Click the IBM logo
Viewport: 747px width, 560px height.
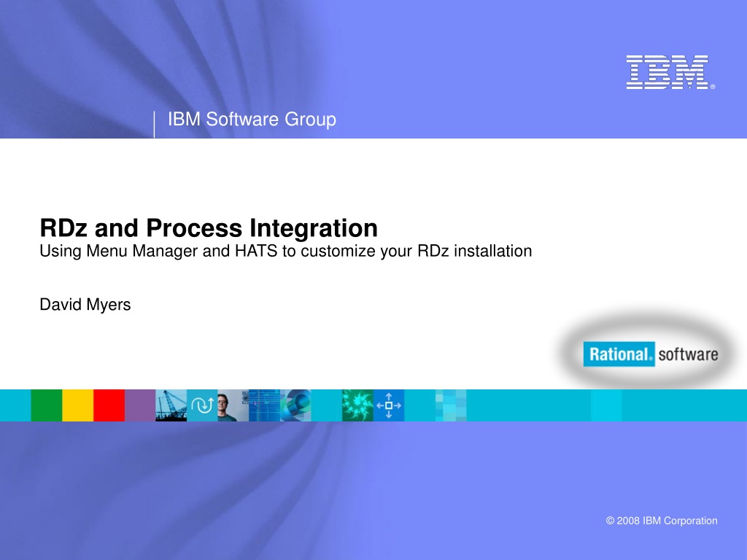(x=670, y=72)
